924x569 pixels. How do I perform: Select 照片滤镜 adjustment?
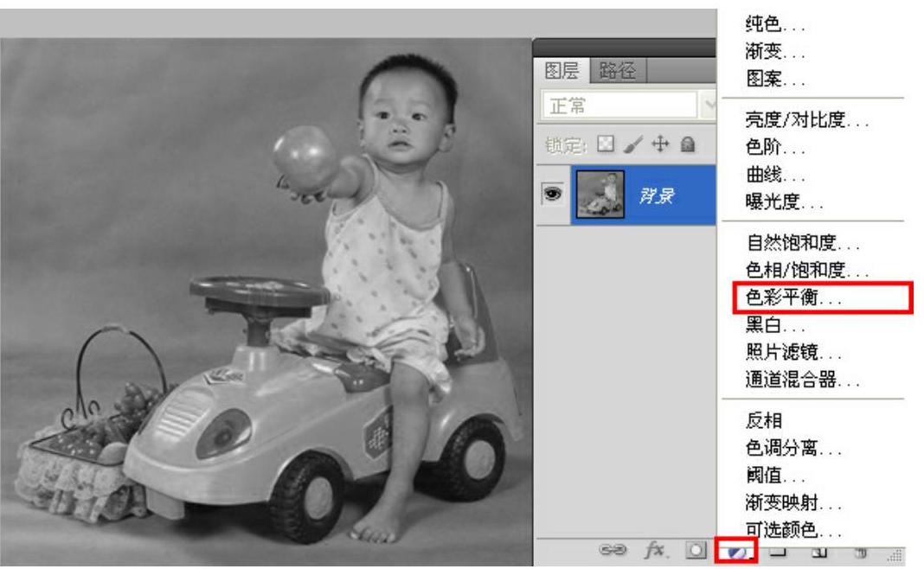[x=793, y=352]
